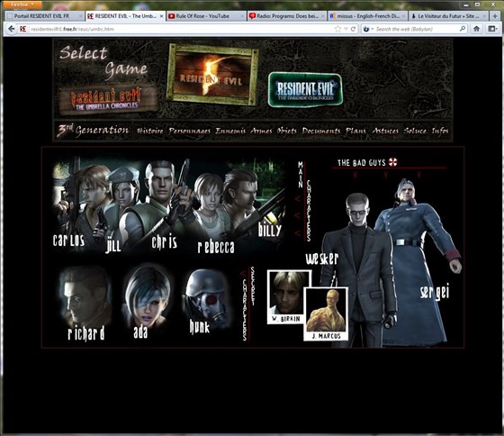Screen dimensions: 504x436
Task: Select the Umbrella Chronicles game logo
Action: pyautogui.click(x=107, y=100)
